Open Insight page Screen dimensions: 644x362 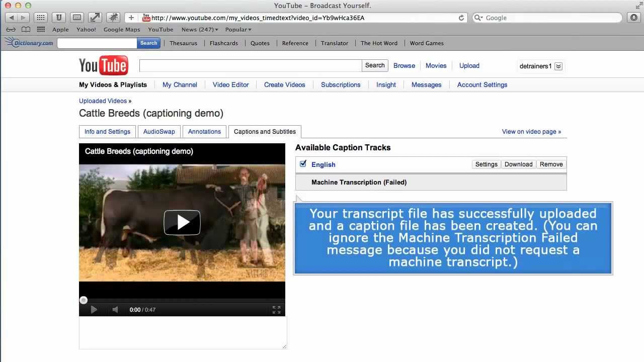pos(386,84)
